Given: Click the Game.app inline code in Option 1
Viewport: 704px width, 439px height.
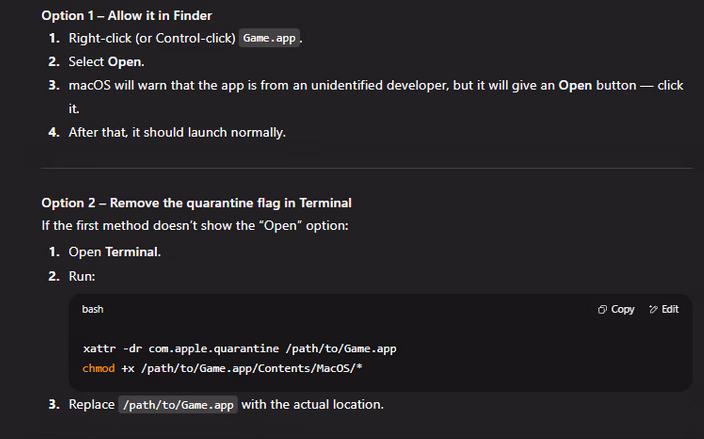Looking at the screenshot, I should click(271, 38).
